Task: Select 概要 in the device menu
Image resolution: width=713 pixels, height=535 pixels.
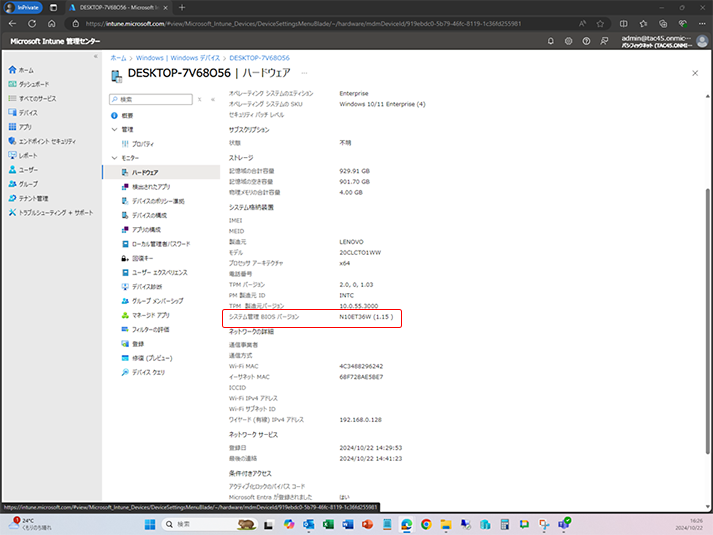Action: click(x=122, y=115)
